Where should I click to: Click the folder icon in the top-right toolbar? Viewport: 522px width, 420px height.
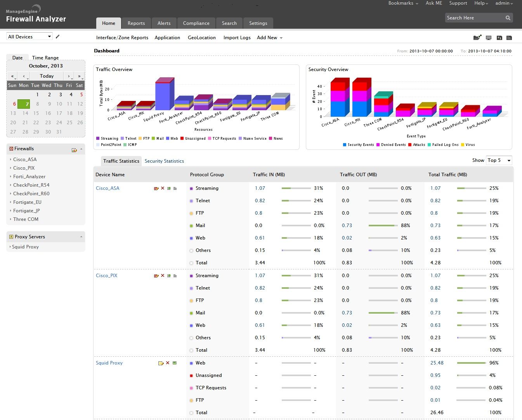477,38
